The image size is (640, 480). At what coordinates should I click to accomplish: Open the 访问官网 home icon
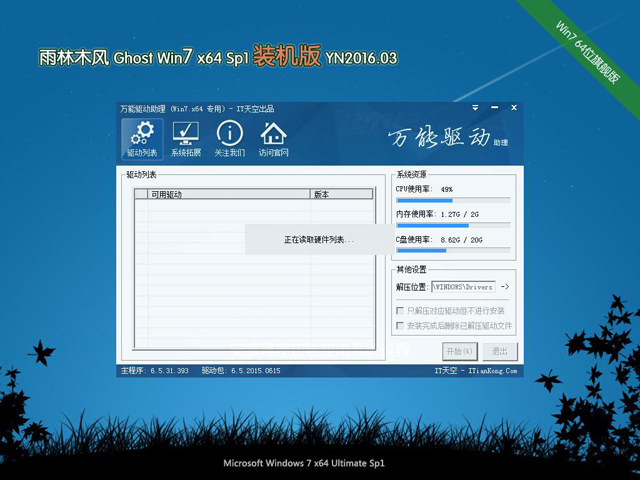(273, 139)
